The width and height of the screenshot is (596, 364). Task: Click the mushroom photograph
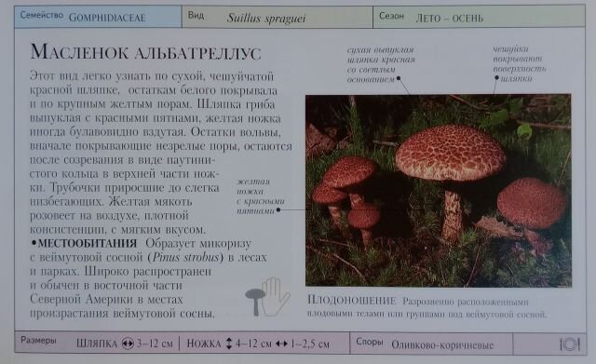(439, 190)
